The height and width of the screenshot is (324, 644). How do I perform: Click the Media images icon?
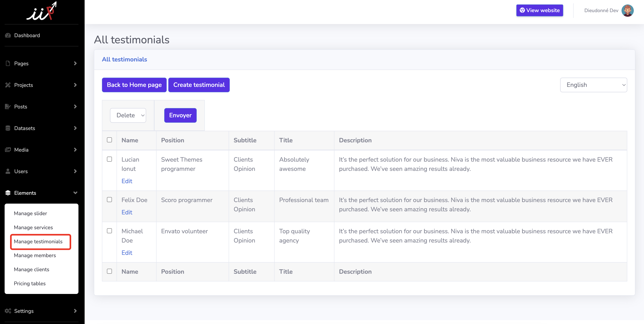[8, 149]
